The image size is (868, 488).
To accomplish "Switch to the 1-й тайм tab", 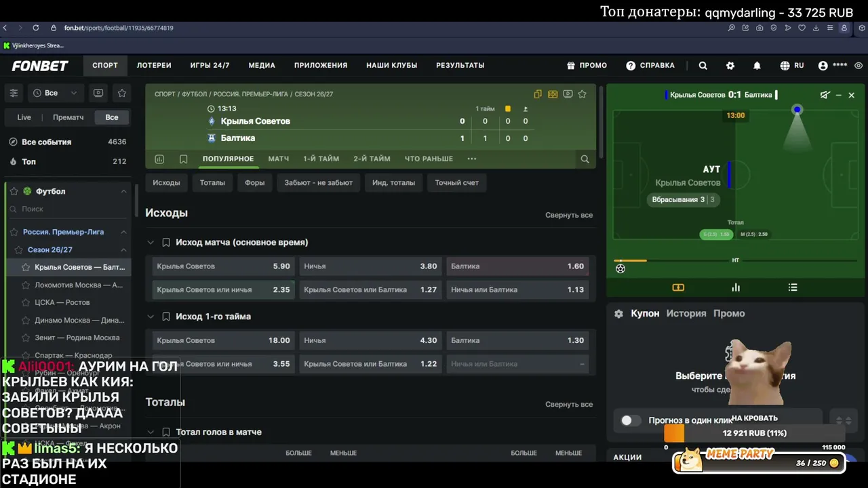I will 321,159.
